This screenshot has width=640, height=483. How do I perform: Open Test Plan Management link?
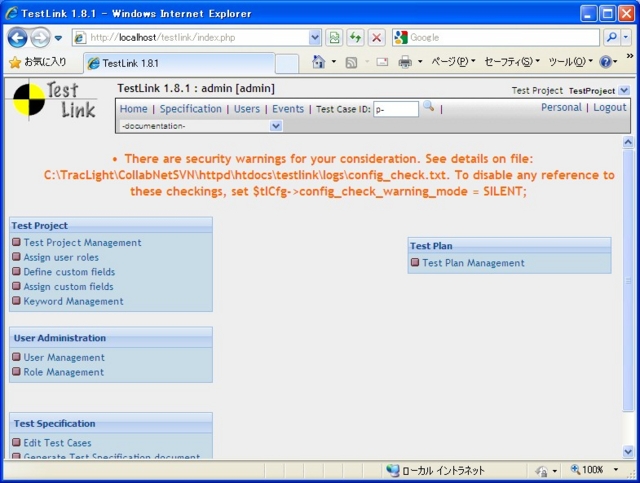(473, 263)
